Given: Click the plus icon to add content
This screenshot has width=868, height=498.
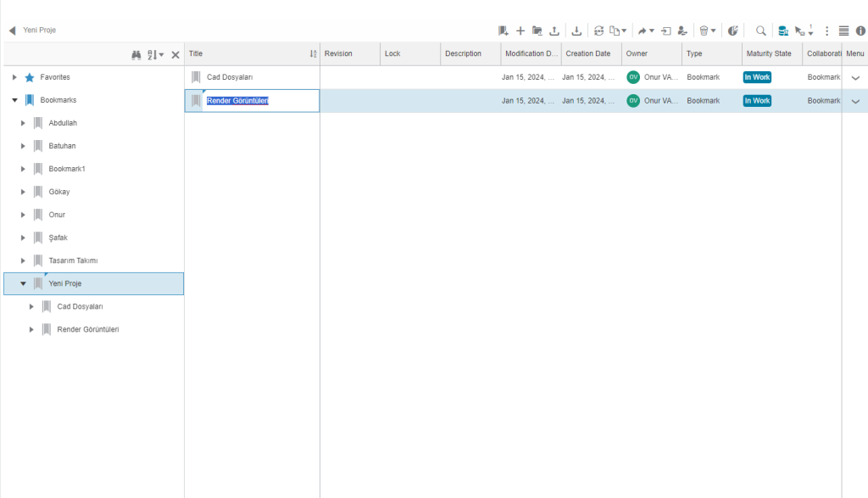Looking at the screenshot, I should [x=520, y=31].
